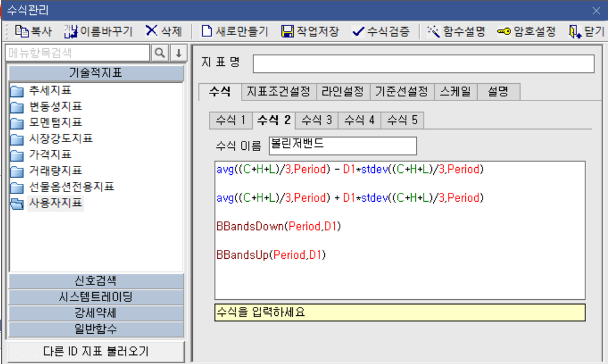Open the 수식 4 sub-tab
This screenshot has height=364, width=608.
tap(359, 120)
